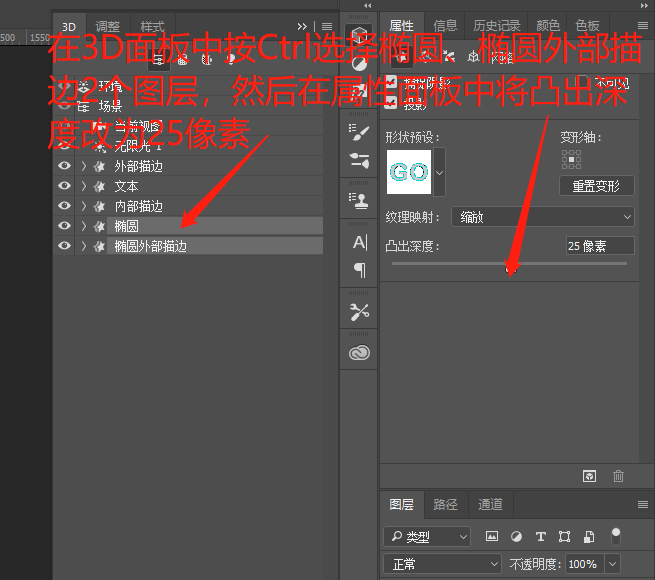Screen dimensions: 655x580
Task: Switch to the 颜色 tab
Action: (548, 26)
